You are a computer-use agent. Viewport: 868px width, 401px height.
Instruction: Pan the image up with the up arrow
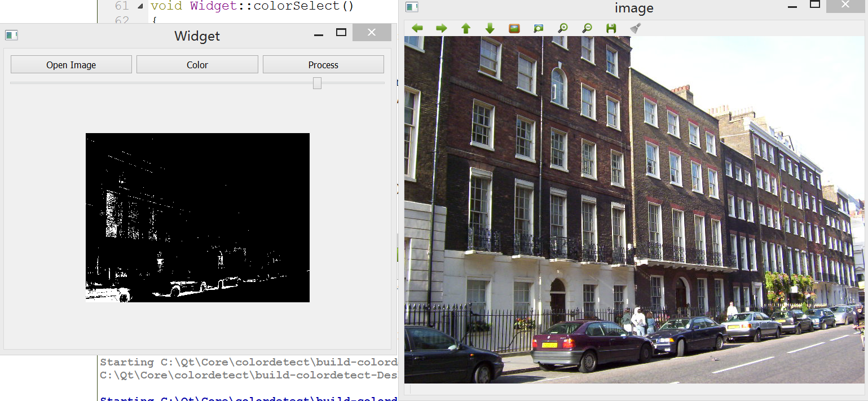[x=466, y=28]
